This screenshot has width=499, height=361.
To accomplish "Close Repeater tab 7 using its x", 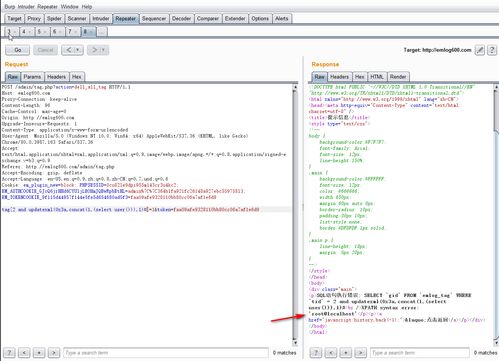I will [x=76, y=32].
